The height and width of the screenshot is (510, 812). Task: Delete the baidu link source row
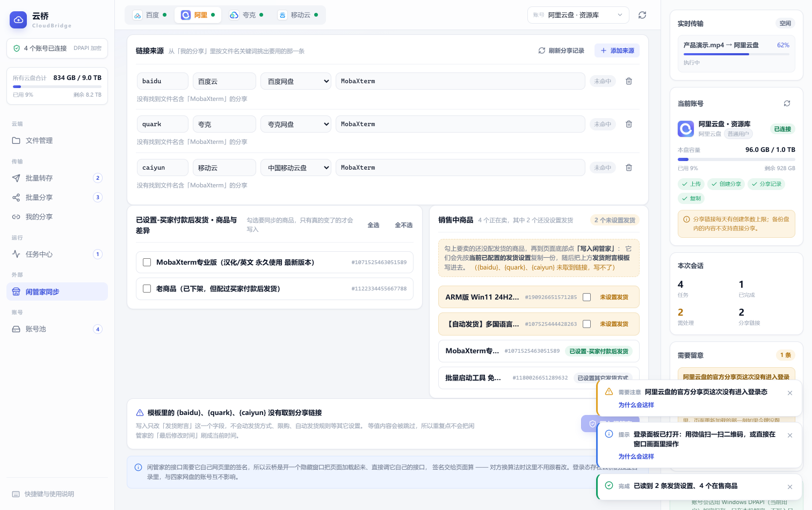point(629,81)
